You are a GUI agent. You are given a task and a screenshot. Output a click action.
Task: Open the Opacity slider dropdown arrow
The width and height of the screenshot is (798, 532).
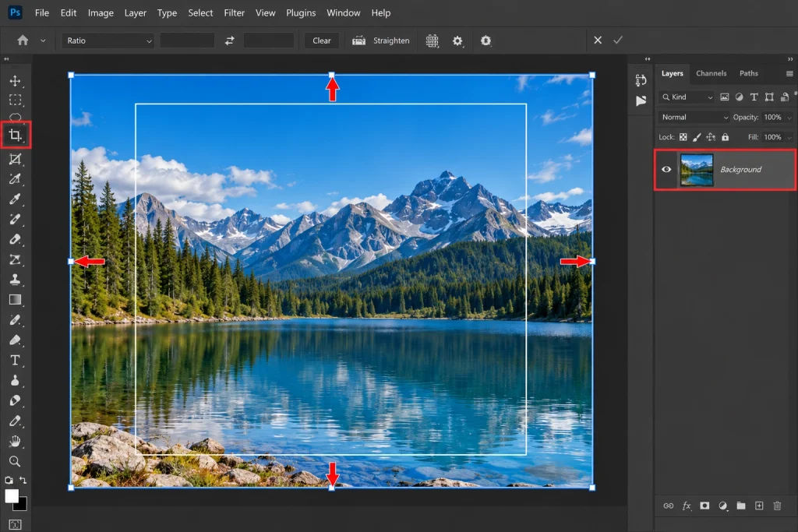tap(789, 118)
